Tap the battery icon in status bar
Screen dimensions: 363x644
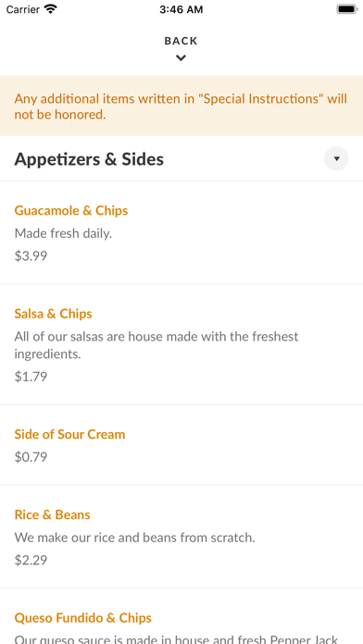coord(347,9)
